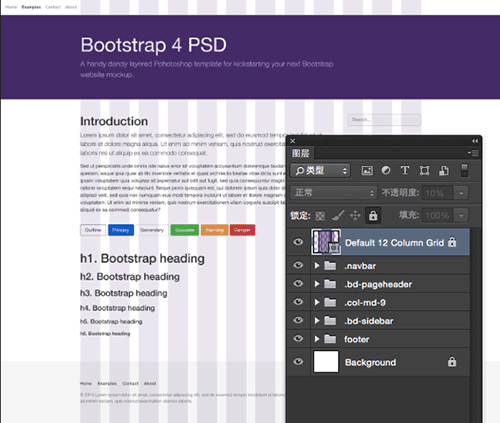Select Default 12 Column Grid layer thumbnail
This screenshot has width=500, height=423.
[326, 242]
